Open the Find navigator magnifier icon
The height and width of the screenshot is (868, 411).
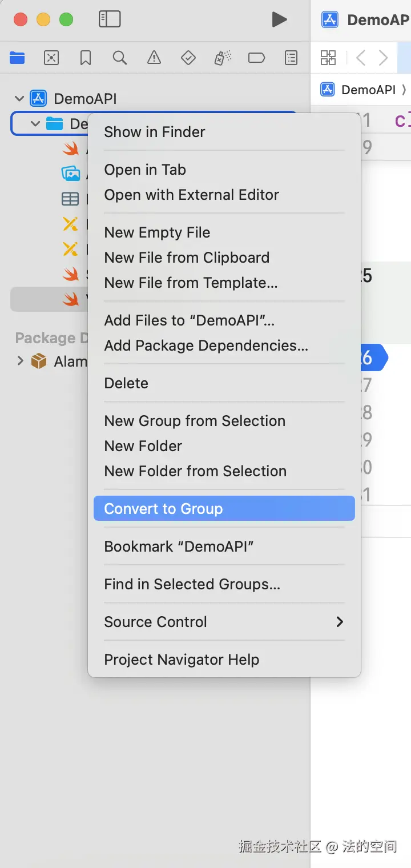click(120, 58)
